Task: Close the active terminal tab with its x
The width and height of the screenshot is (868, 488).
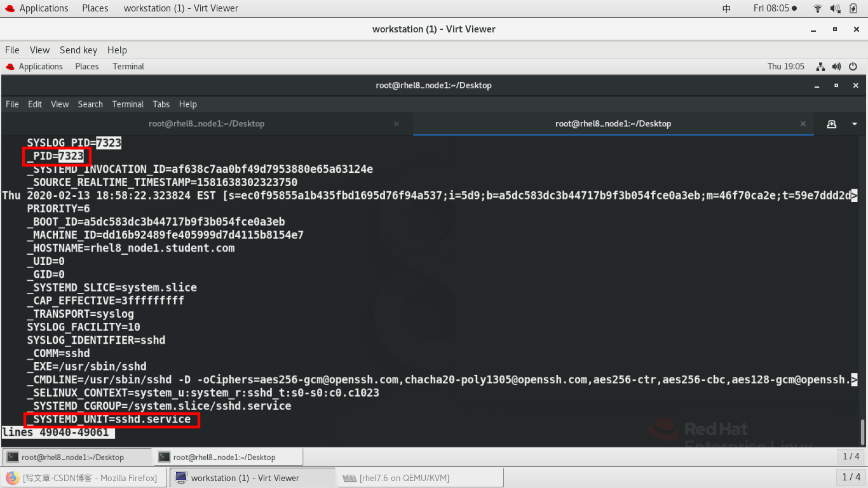Action: point(803,124)
